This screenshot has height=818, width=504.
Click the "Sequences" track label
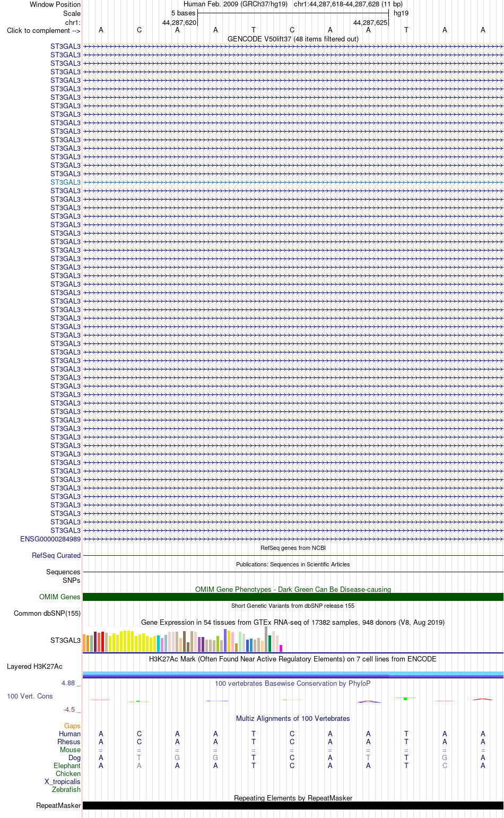pos(63,572)
